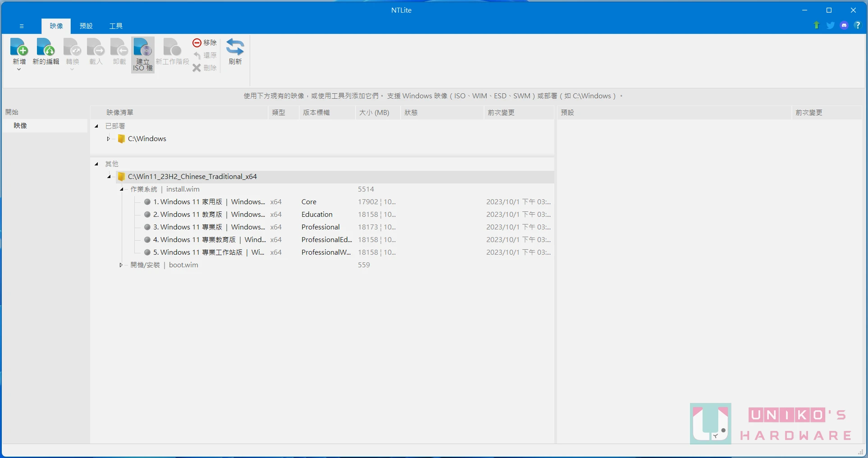This screenshot has width=868, height=458.
Task: Sort by 狀態 column header
Action: [443, 113]
